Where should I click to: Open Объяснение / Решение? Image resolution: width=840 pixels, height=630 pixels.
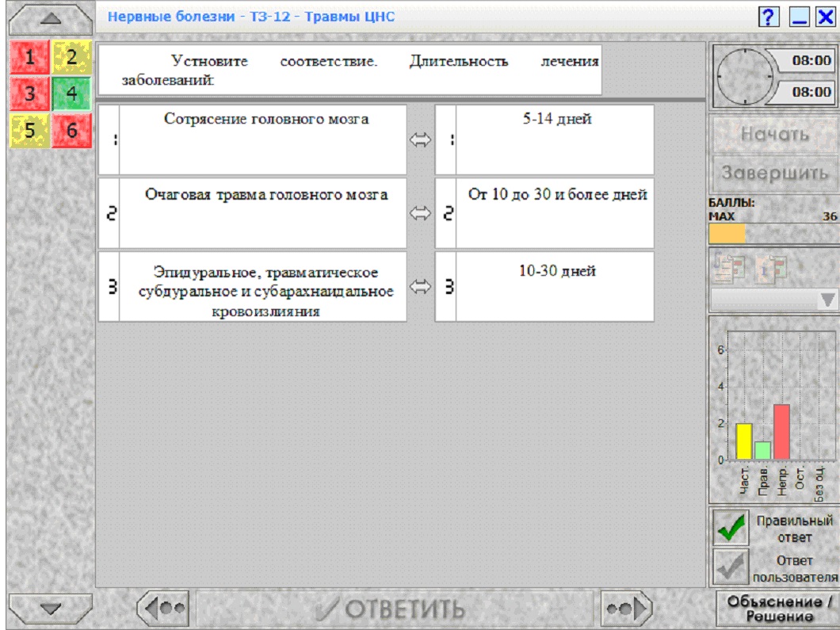coord(778,609)
